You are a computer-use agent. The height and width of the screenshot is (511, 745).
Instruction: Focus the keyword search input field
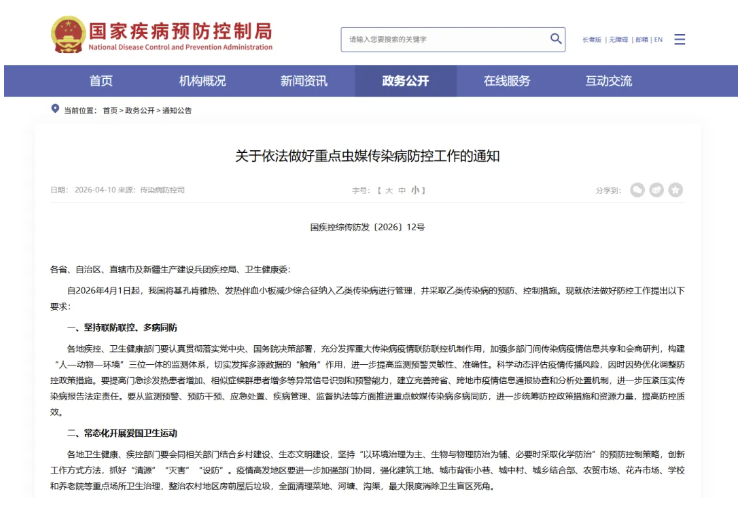[x=443, y=39]
